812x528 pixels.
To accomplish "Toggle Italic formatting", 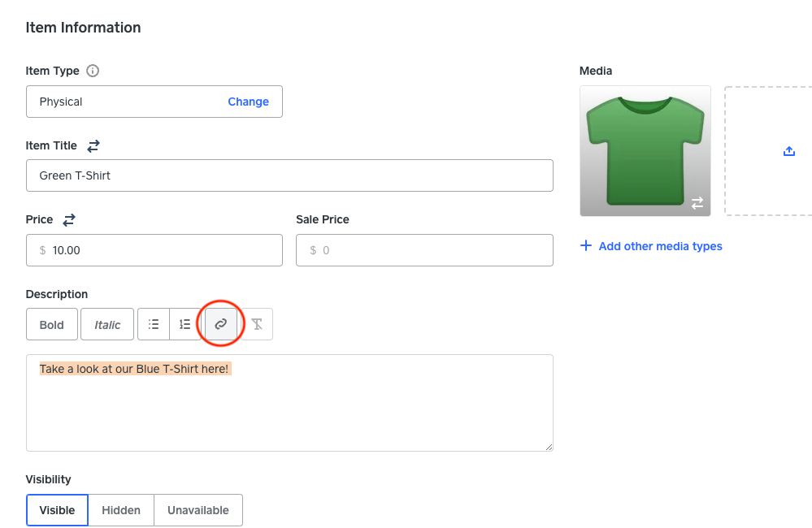I will [x=107, y=324].
